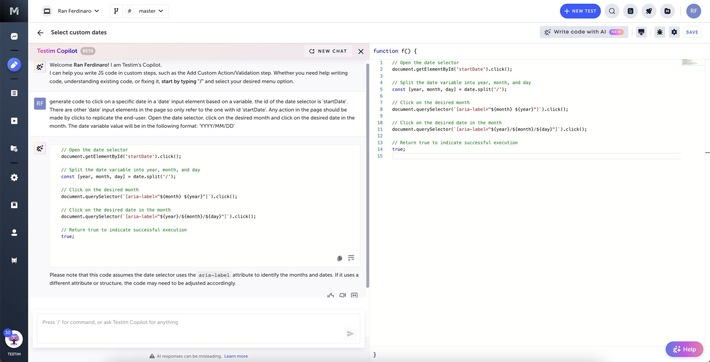Click editor line 'const [year, month, day]'
Screen dimensions: 710x362
tap(449, 89)
